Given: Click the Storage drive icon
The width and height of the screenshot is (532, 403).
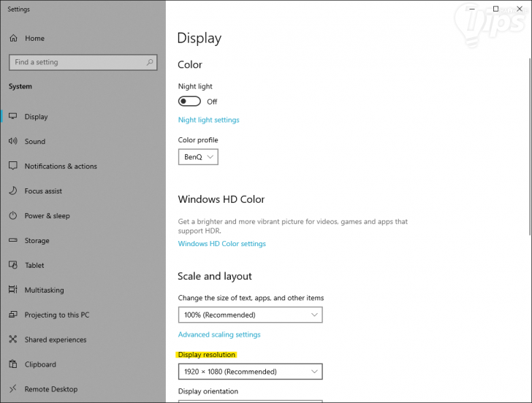Looking at the screenshot, I should (x=13, y=241).
